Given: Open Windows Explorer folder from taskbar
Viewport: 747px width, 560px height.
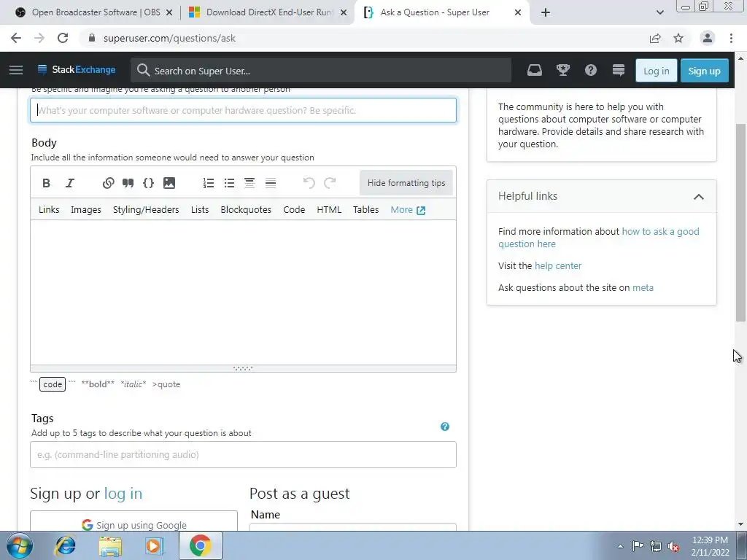Looking at the screenshot, I should tap(110, 545).
